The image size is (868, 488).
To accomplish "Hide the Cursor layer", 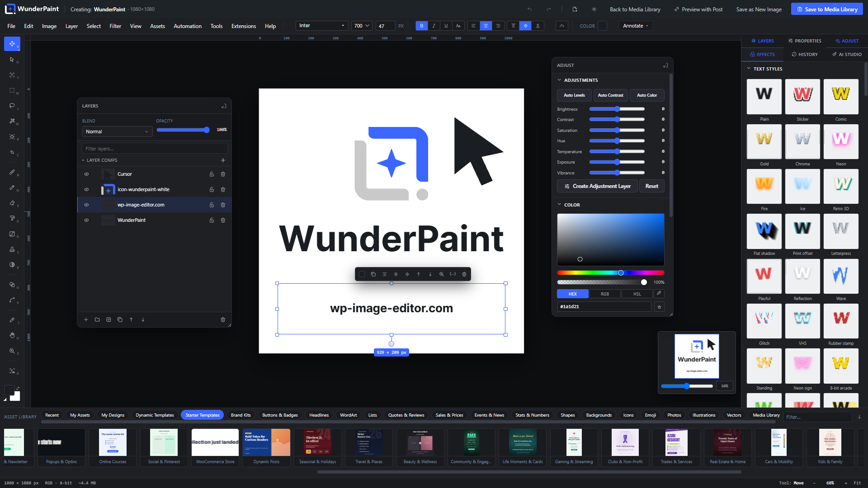I will [x=86, y=174].
